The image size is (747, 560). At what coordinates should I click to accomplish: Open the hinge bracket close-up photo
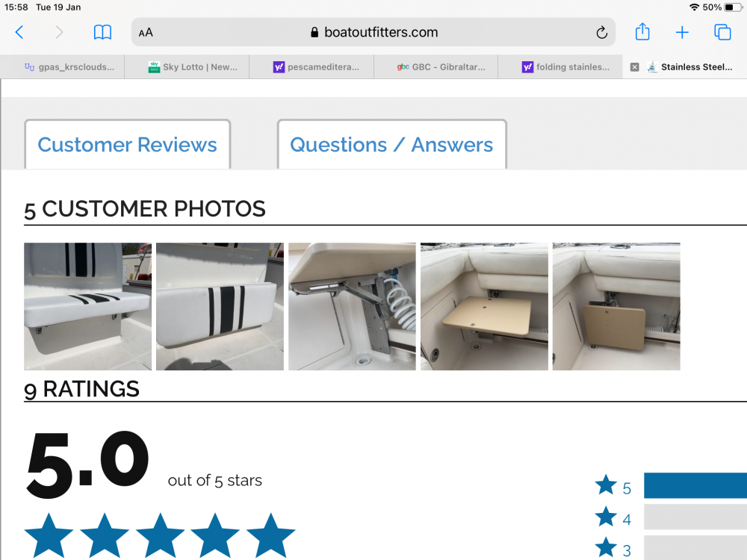[x=352, y=306]
